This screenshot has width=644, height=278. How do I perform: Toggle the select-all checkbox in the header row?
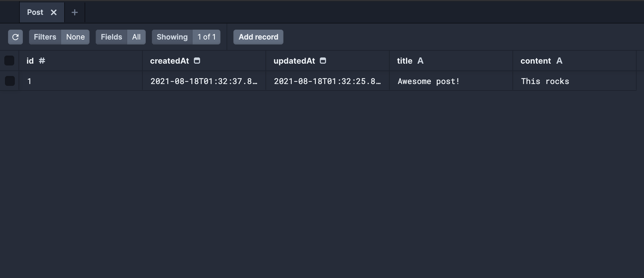pyautogui.click(x=9, y=61)
